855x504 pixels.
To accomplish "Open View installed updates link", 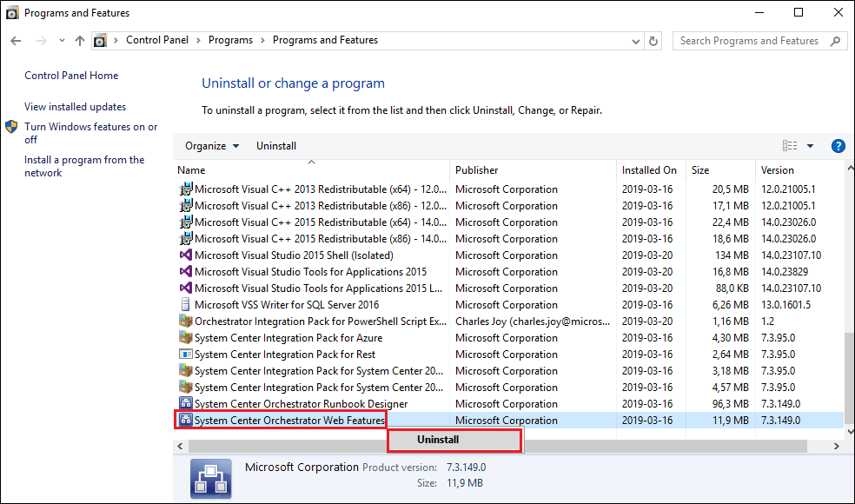I will 76,107.
